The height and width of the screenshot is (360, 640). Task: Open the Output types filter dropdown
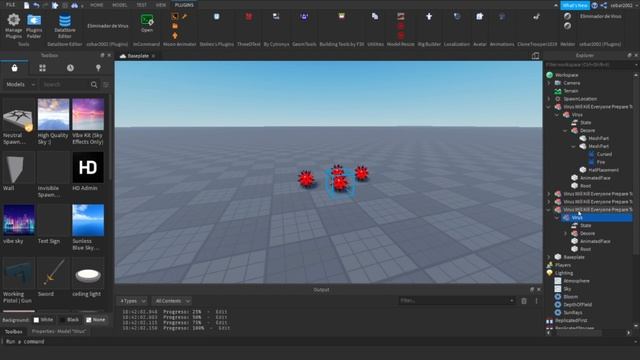[x=133, y=301]
